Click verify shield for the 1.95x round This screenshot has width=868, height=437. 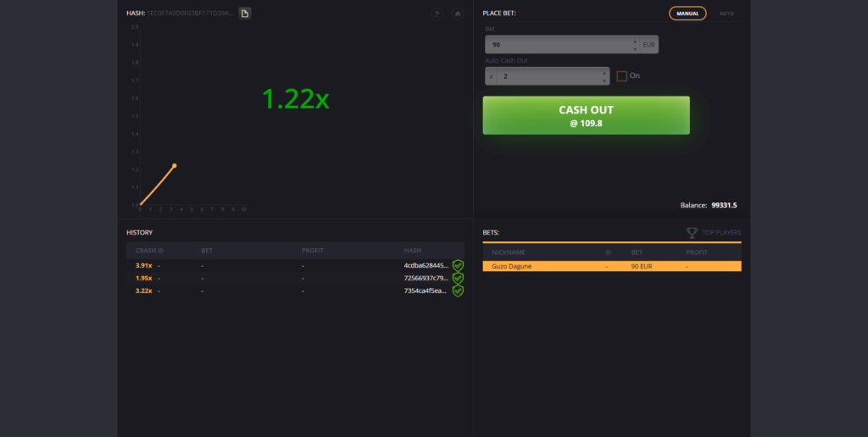458,278
